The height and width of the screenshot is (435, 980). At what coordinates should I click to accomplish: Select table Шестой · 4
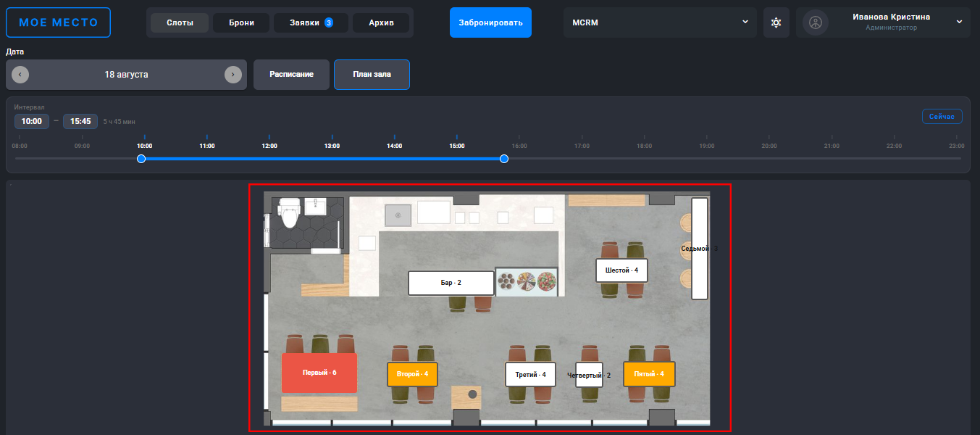coord(621,270)
